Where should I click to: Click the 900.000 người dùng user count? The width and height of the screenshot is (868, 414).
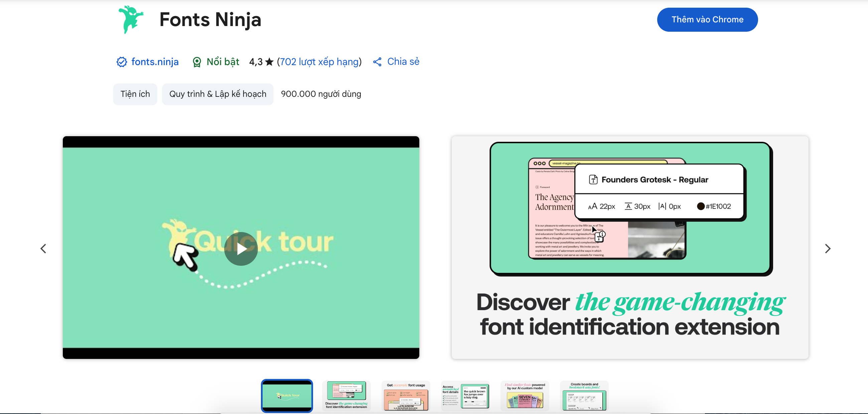[x=321, y=94]
